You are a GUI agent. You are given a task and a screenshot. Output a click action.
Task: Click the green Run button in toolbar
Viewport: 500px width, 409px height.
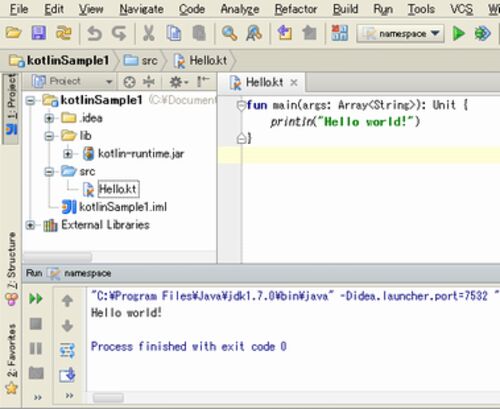pyautogui.click(x=459, y=33)
